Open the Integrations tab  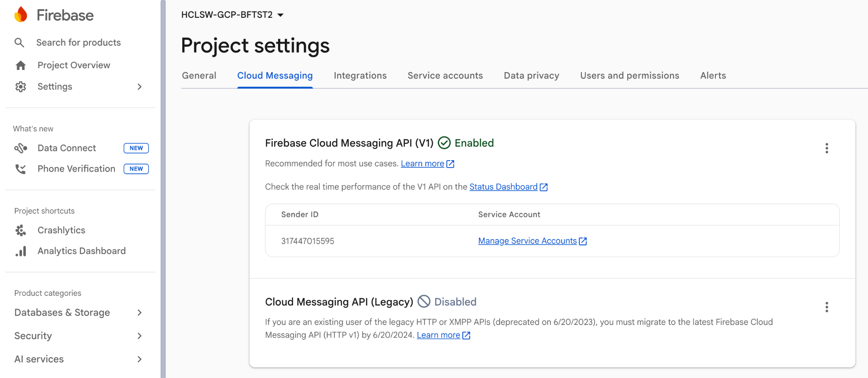pyautogui.click(x=360, y=75)
